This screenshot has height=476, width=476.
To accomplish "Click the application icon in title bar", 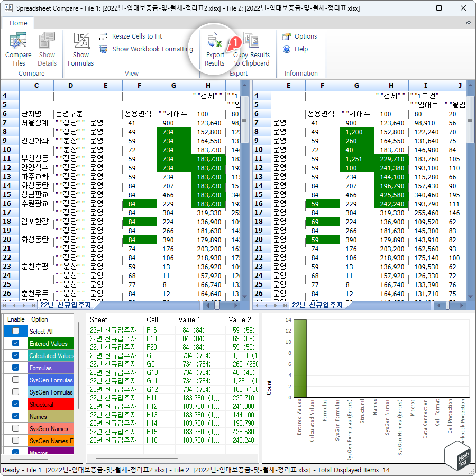I will 8,8.
